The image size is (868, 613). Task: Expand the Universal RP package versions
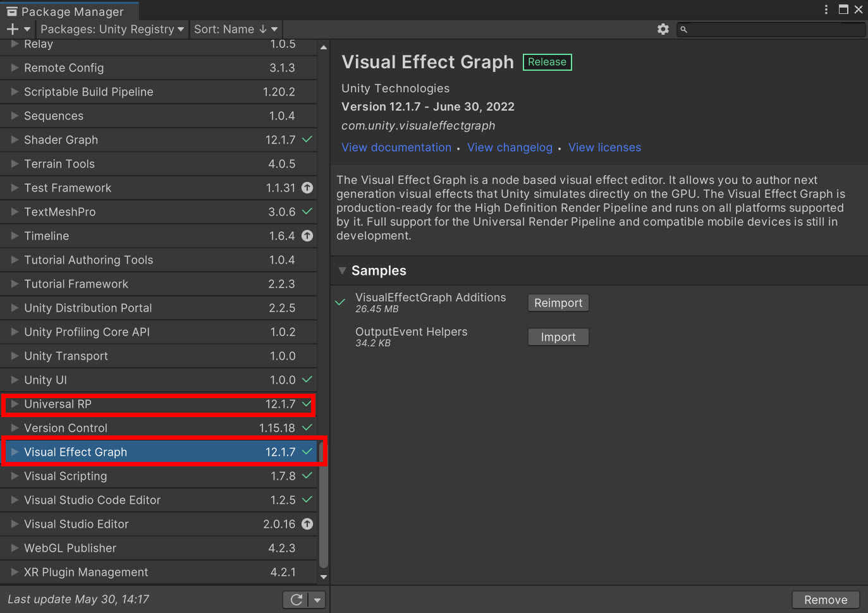pos(15,404)
